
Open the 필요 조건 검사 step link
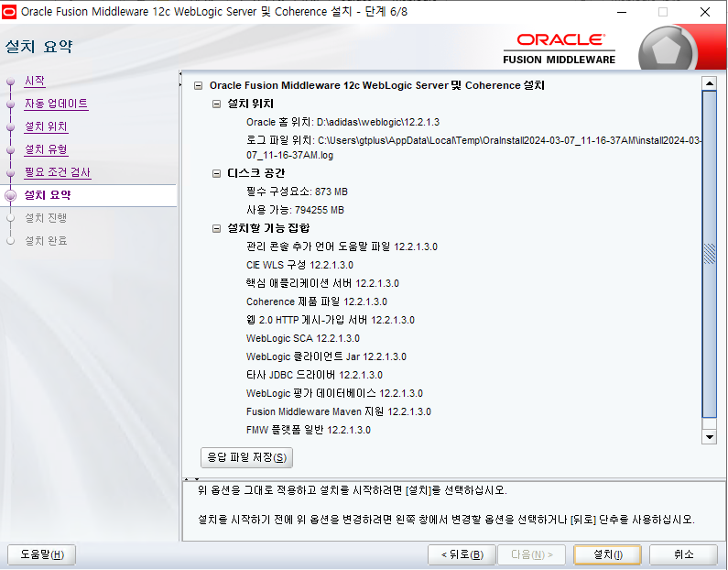[58, 172]
